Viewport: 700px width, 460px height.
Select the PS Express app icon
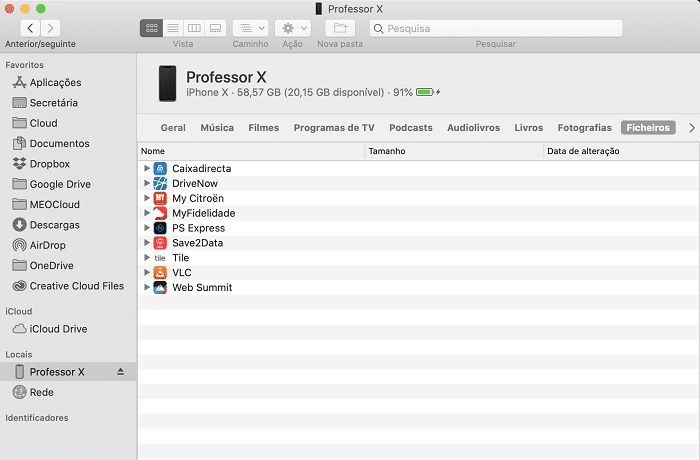160,228
